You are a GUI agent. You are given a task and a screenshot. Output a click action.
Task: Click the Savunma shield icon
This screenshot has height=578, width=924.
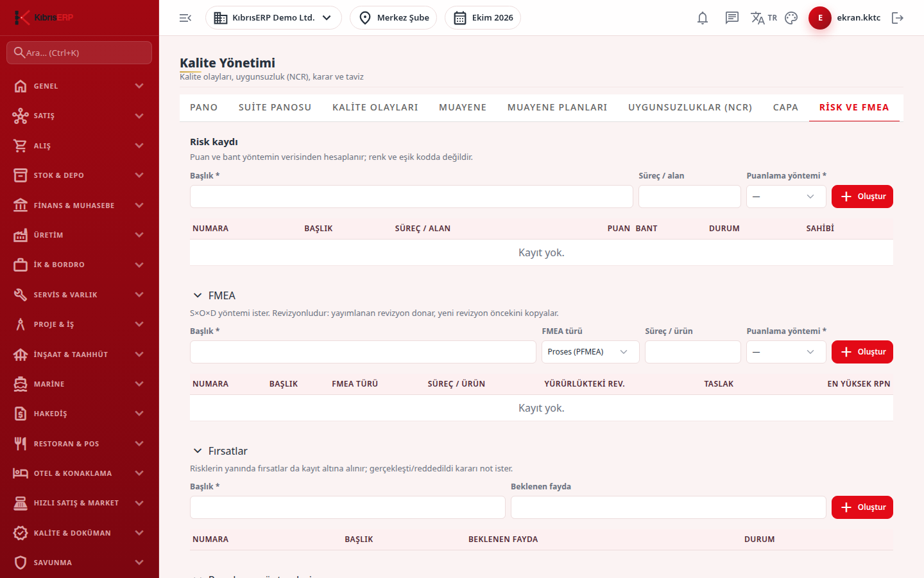(x=21, y=563)
